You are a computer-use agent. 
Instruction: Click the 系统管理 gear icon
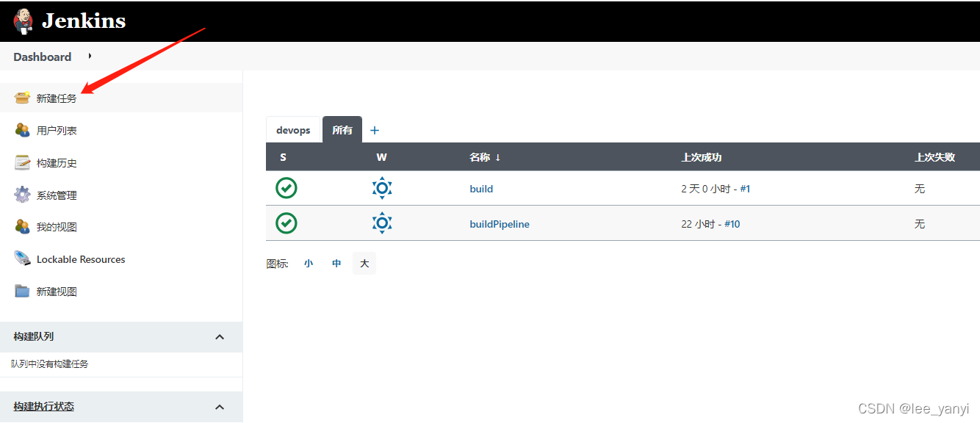(22, 195)
